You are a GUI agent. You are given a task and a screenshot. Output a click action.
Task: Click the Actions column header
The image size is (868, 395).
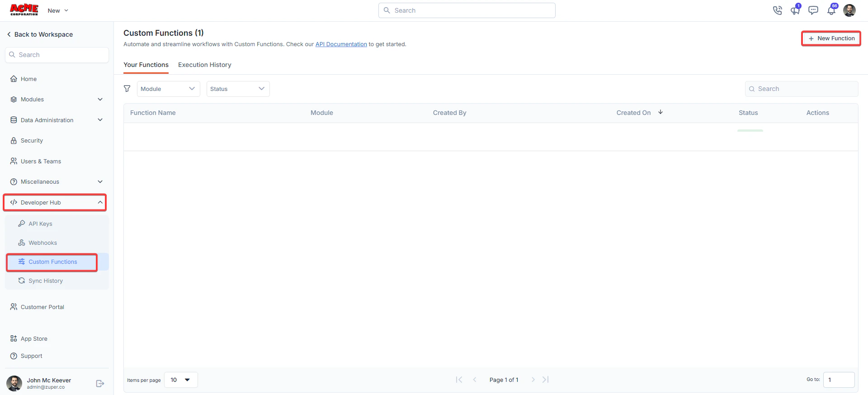pos(818,113)
